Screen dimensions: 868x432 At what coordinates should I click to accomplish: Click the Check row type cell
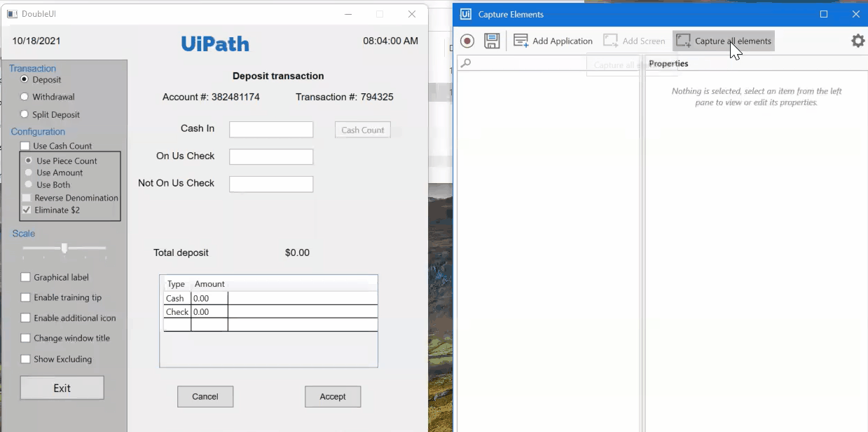tap(177, 312)
